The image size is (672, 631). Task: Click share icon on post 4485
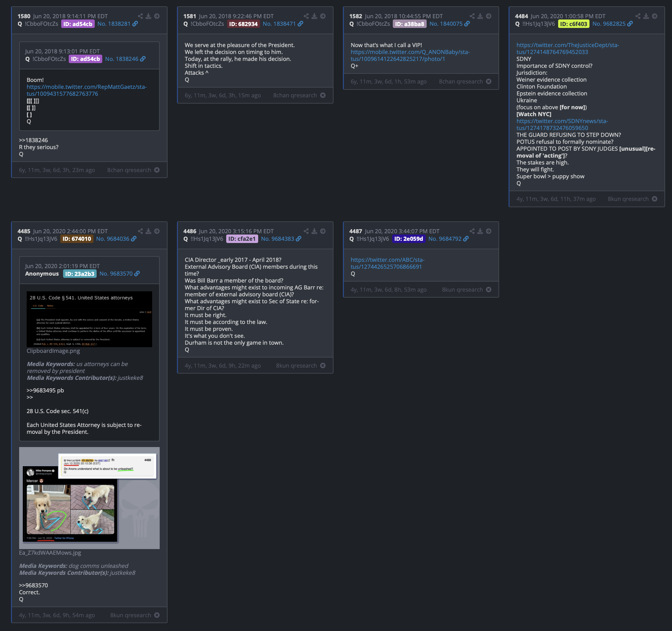coord(140,231)
